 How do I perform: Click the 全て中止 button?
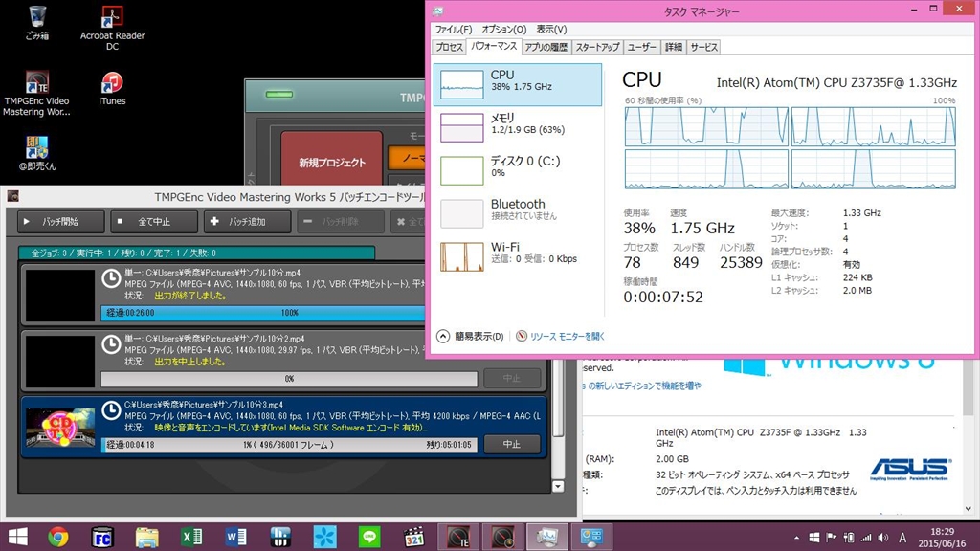pyautogui.click(x=154, y=222)
